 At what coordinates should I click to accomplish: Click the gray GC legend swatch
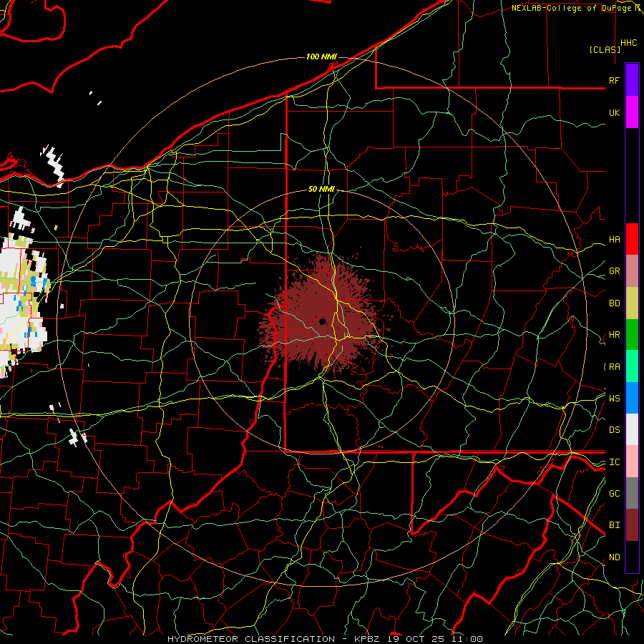[632, 493]
